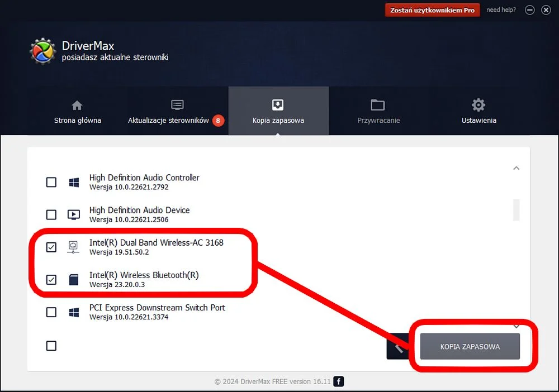559x392 pixels.
Task: Click the media icon for High Definition Audio Device
Action: click(x=74, y=214)
